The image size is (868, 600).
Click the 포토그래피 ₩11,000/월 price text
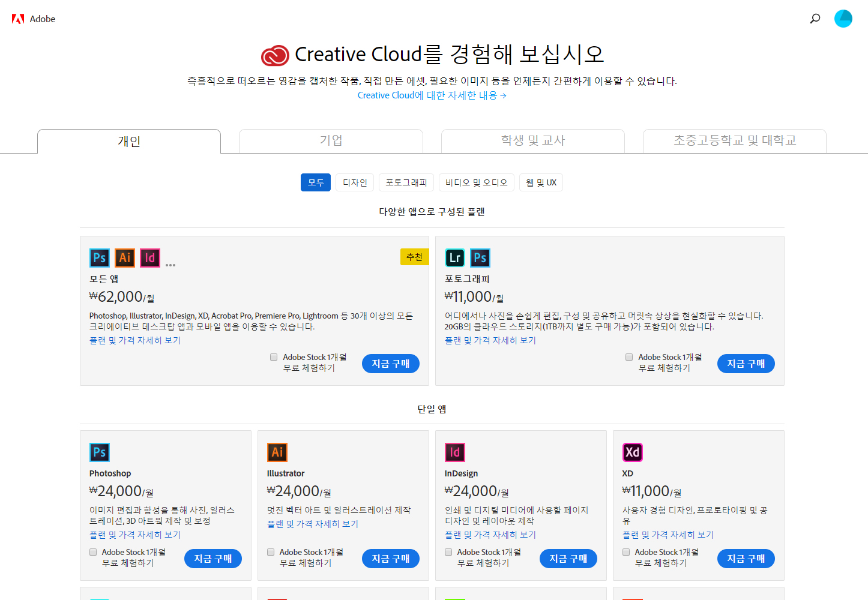474,297
